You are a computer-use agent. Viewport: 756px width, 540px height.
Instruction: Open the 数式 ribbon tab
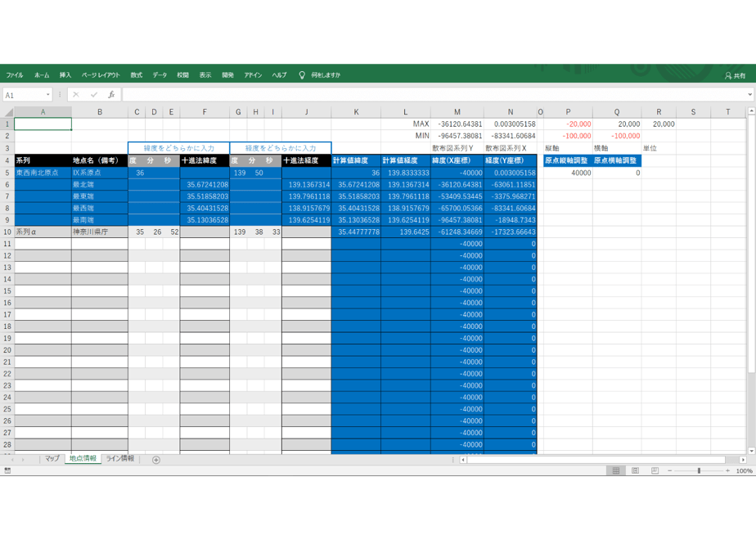136,75
